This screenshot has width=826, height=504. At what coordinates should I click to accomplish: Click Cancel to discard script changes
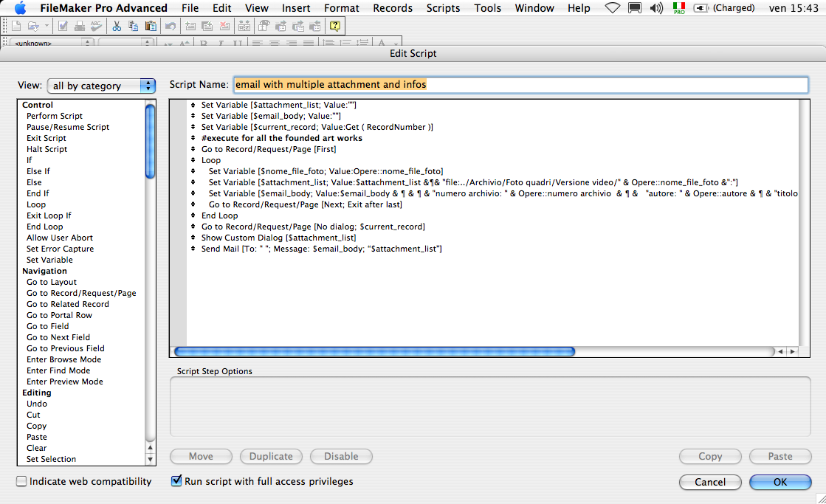(710, 482)
